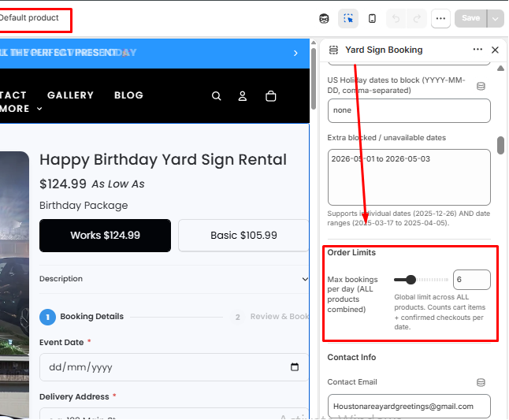The image size is (509, 420).
Task: Open the shopping cart icon
Action: point(271,96)
